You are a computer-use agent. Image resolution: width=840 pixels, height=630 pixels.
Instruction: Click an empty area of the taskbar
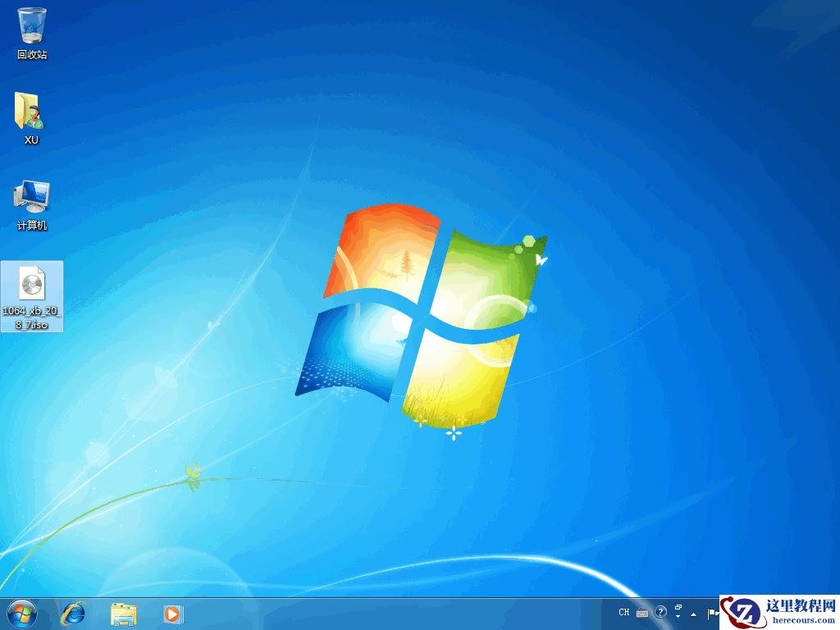[x=369, y=615]
